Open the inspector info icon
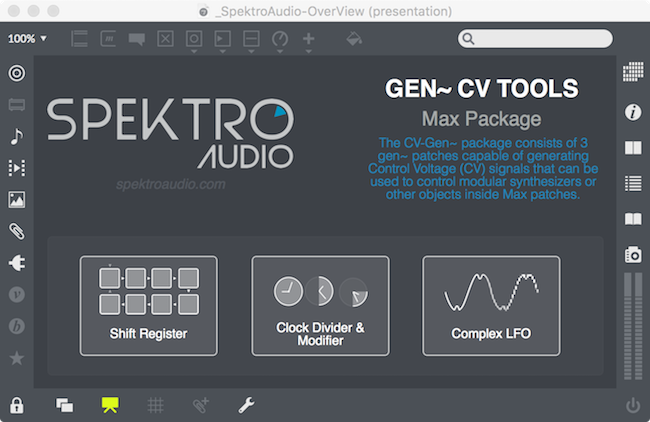 coord(633,112)
